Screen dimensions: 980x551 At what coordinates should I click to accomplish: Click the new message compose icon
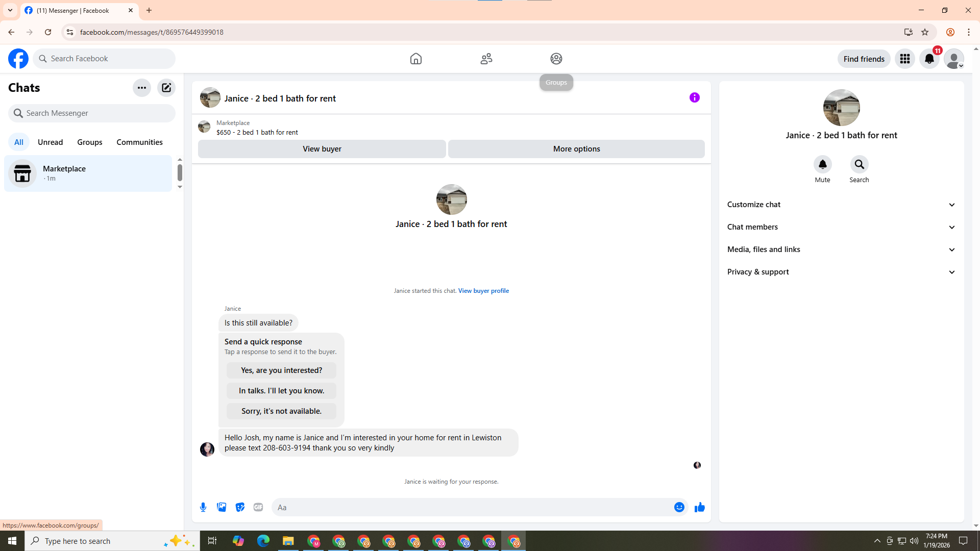(x=166, y=88)
